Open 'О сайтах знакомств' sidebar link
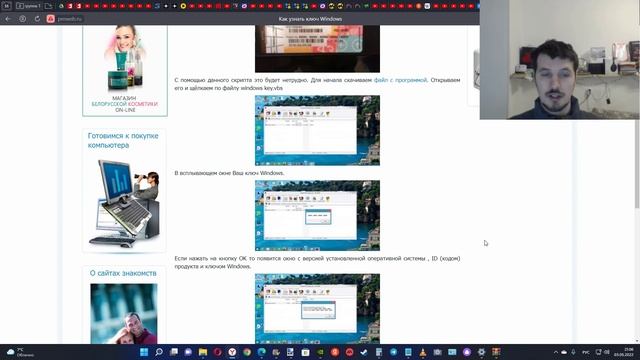 tap(123, 273)
